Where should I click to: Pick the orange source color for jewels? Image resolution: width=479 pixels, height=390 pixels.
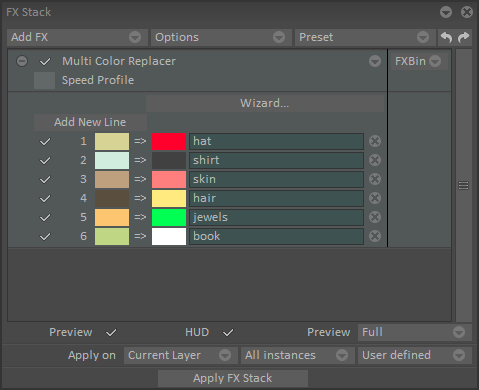(x=112, y=217)
